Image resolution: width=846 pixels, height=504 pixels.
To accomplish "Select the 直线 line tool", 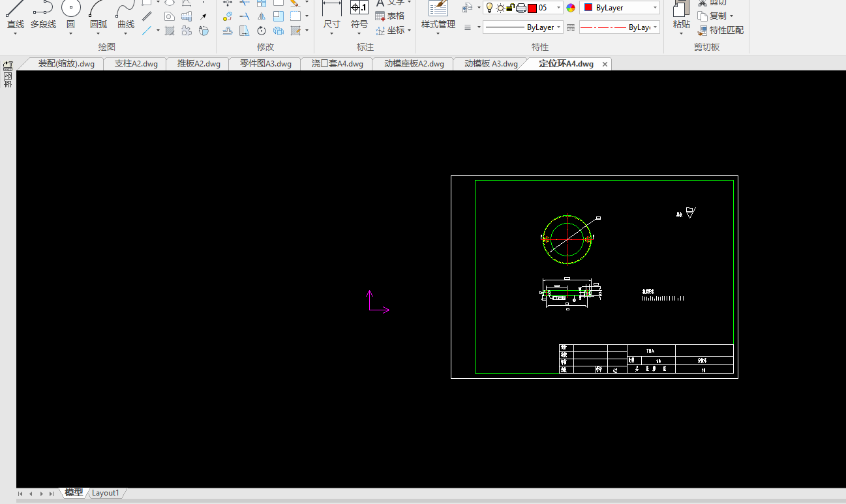I will click(15, 16).
